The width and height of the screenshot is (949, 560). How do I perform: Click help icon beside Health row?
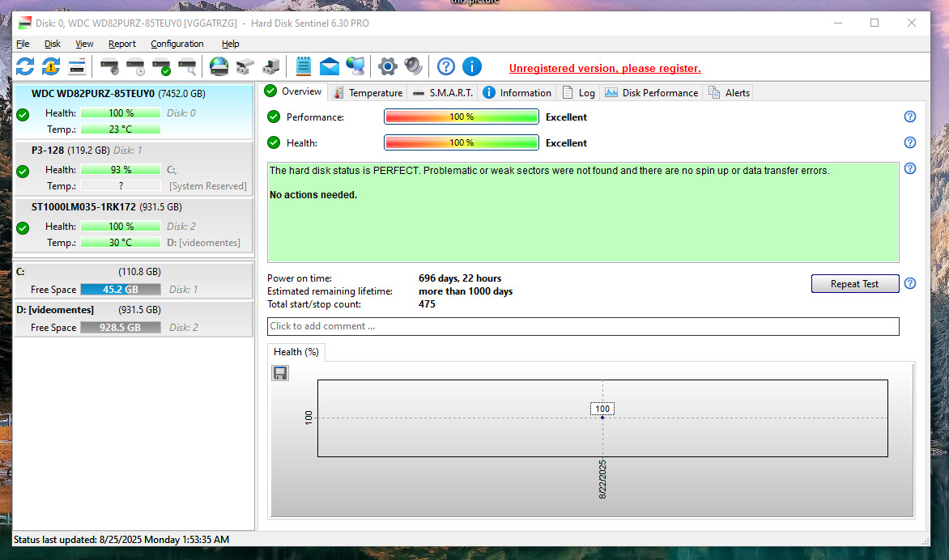pyautogui.click(x=909, y=142)
